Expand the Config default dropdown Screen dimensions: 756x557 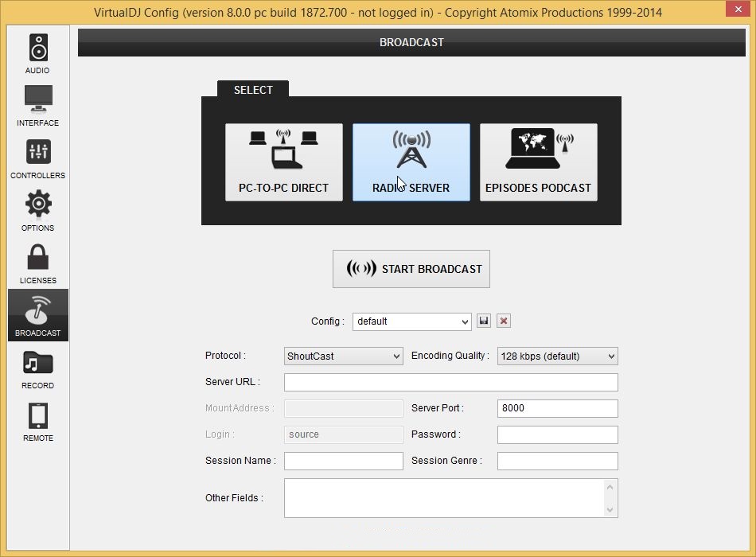click(x=411, y=321)
